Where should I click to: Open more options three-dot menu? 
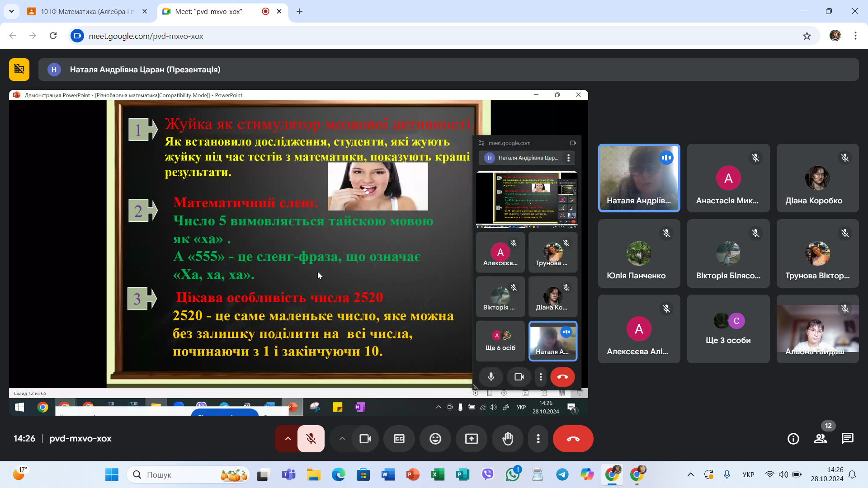tap(538, 439)
